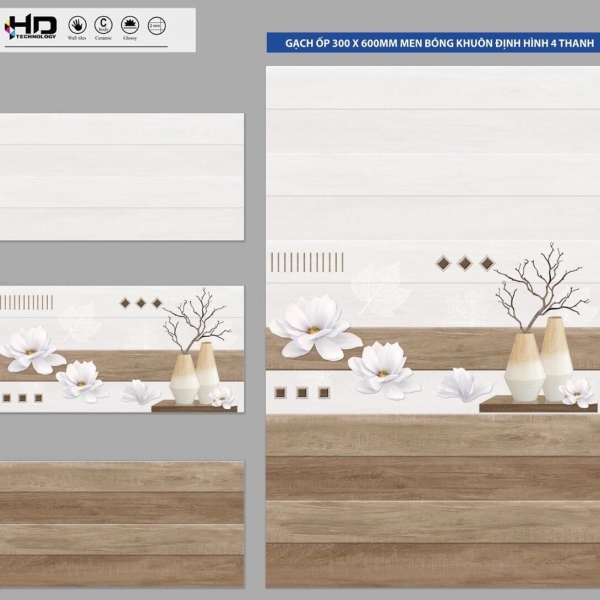Select the magnolia flower decor tile sample
The width and height of the screenshot is (600, 600).
pyautogui.click(x=122, y=349)
